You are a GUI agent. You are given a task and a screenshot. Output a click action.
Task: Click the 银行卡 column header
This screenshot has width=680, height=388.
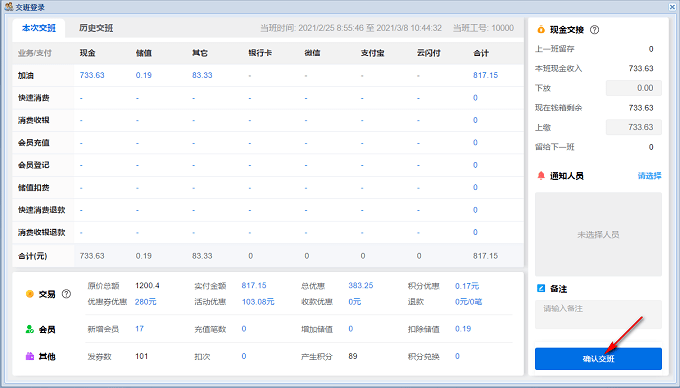260,53
